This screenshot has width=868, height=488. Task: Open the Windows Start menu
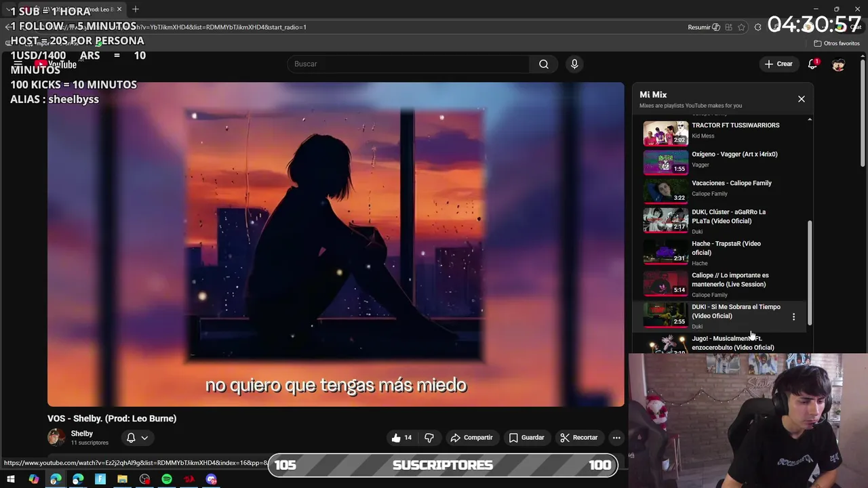point(11,479)
